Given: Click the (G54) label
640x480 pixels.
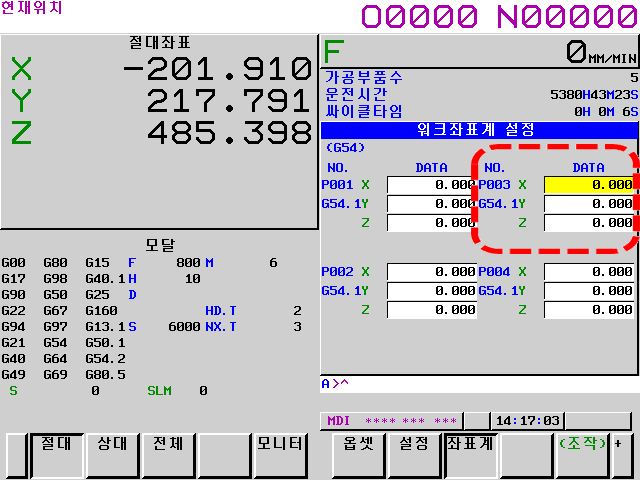Looking at the screenshot, I should pos(345,148).
